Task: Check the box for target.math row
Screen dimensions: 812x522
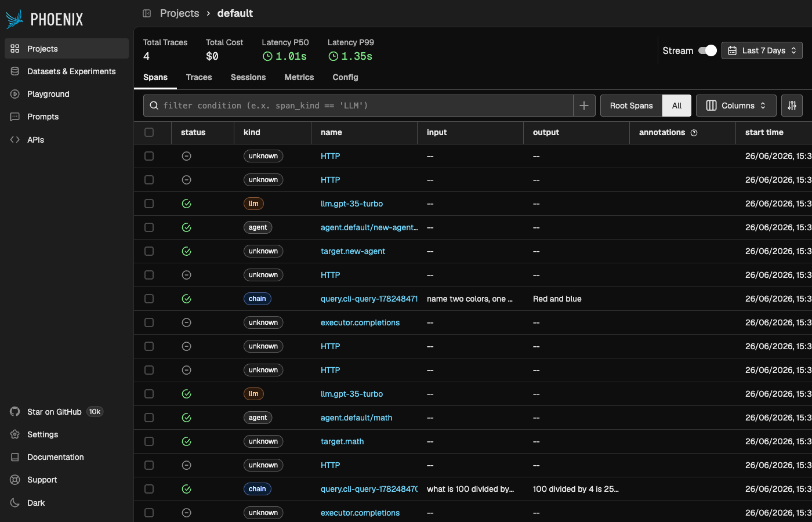Action: point(149,441)
